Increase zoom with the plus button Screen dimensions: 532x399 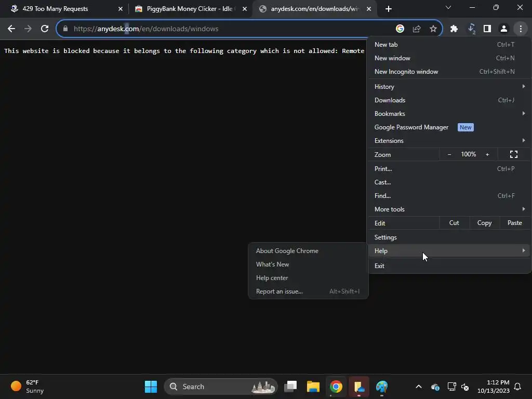click(487, 154)
